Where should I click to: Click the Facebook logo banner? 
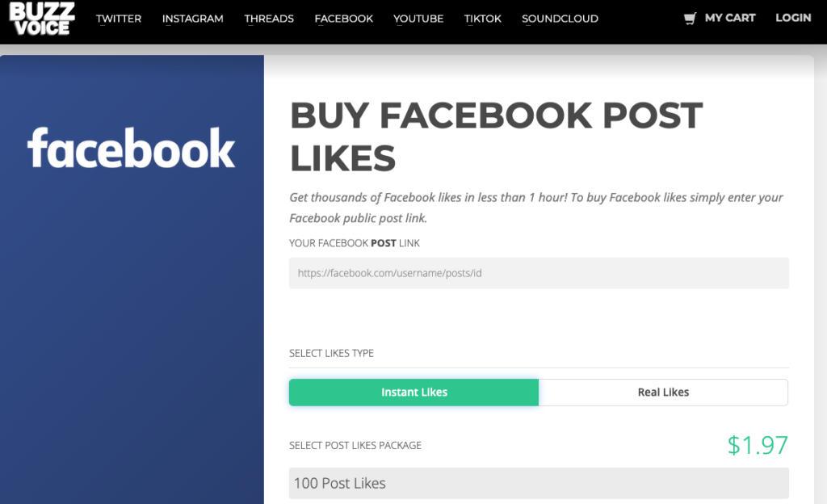click(132, 149)
